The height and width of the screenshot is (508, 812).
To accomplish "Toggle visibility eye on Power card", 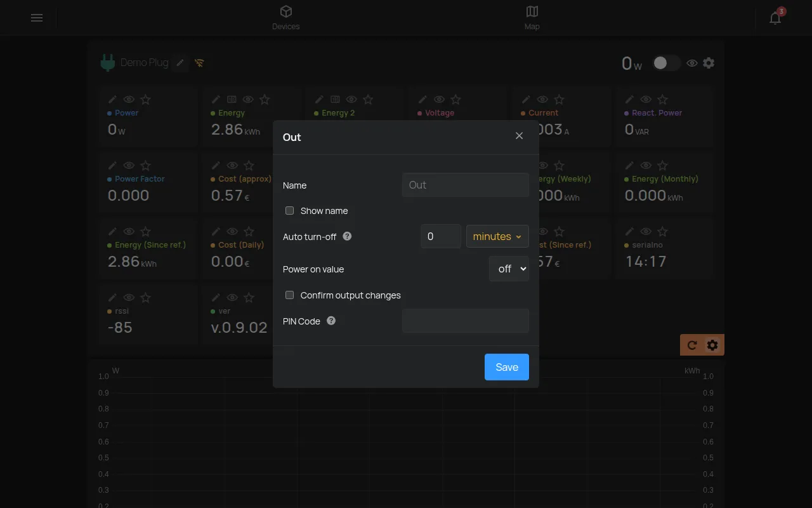I will pyautogui.click(x=129, y=100).
